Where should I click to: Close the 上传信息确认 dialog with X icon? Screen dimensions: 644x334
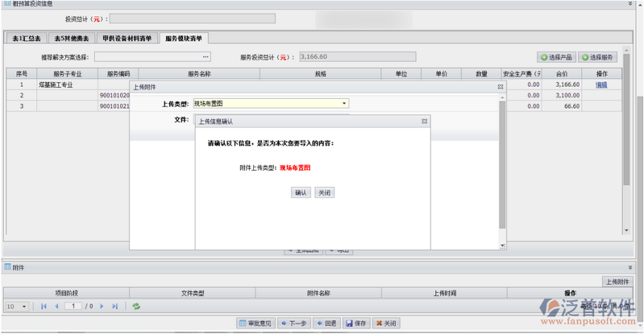tap(424, 121)
